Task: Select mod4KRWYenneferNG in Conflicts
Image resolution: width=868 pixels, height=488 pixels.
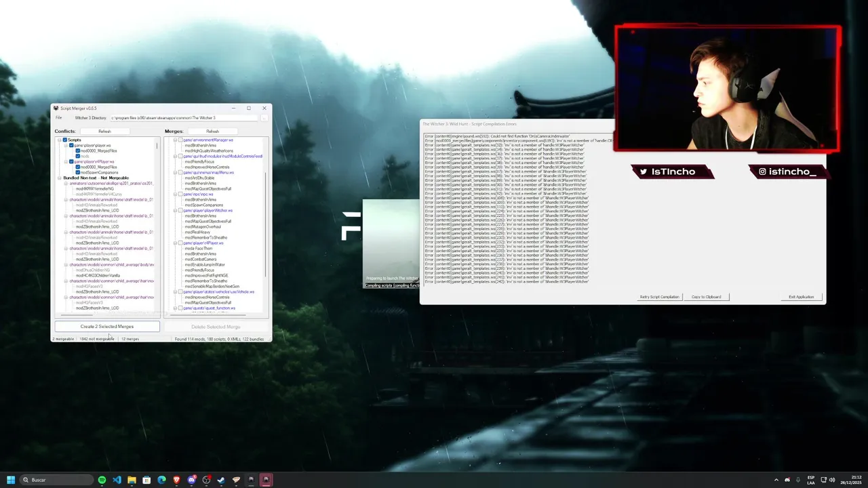Action: [94, 188]
